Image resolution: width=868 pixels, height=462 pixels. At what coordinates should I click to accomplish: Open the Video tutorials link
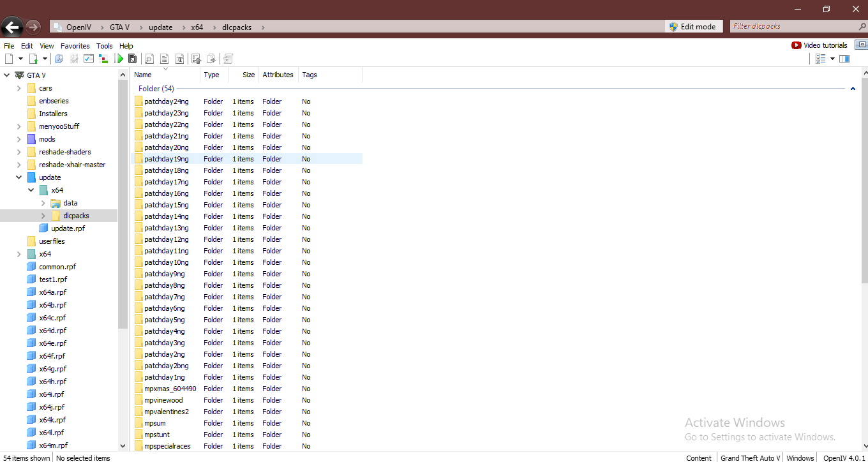click(x=819, y=45)
